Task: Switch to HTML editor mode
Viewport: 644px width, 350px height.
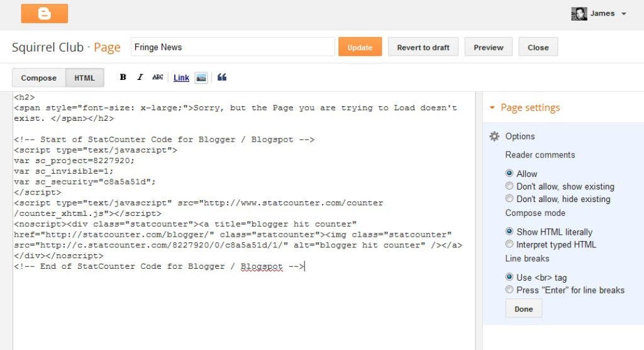Action: coord(85,77)
